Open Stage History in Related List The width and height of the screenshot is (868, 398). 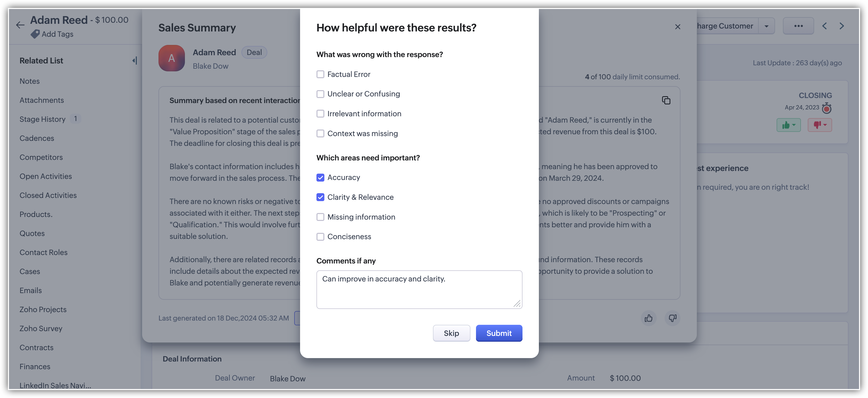43,119
